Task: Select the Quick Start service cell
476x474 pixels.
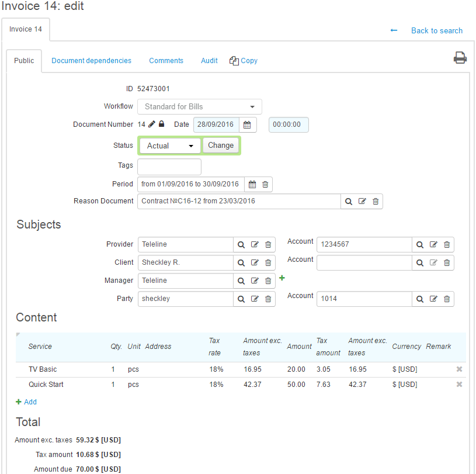Action: coord(46,385)
